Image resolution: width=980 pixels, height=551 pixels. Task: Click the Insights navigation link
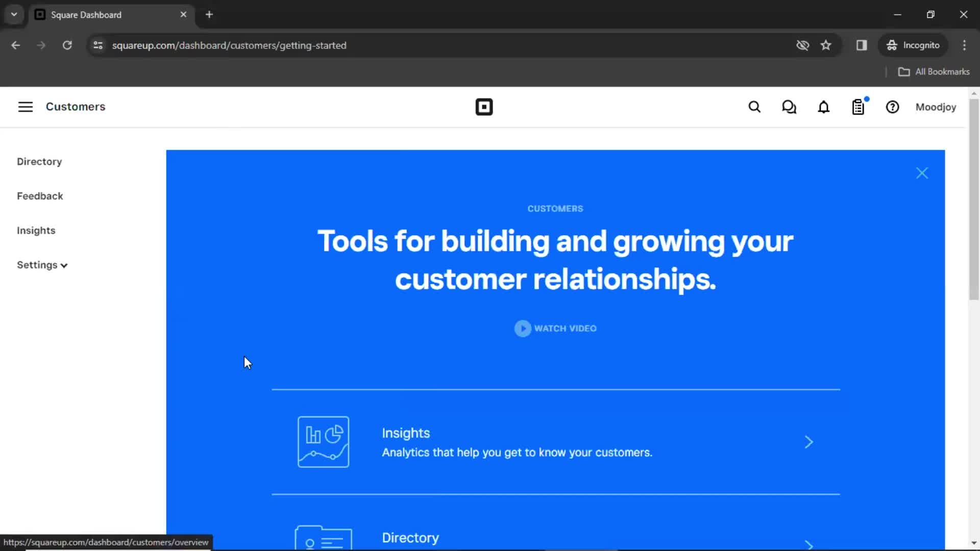[36, 230]
